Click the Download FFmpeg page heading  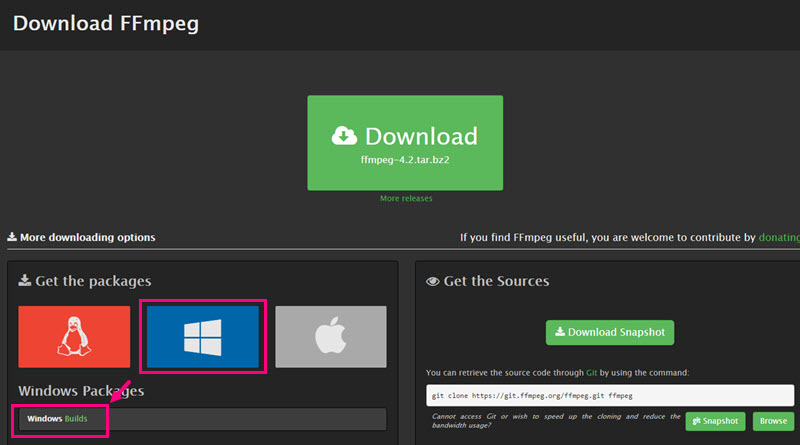coord(106,23)
